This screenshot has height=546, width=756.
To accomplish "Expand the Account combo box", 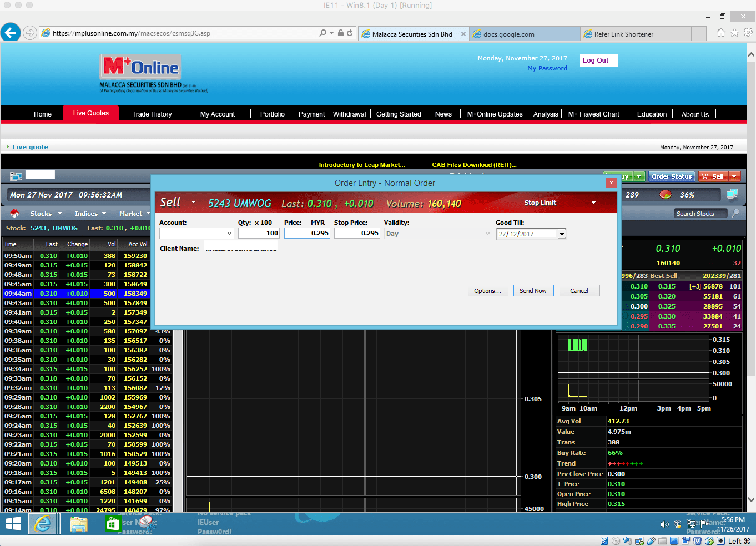I will click(x=229, y=234).
